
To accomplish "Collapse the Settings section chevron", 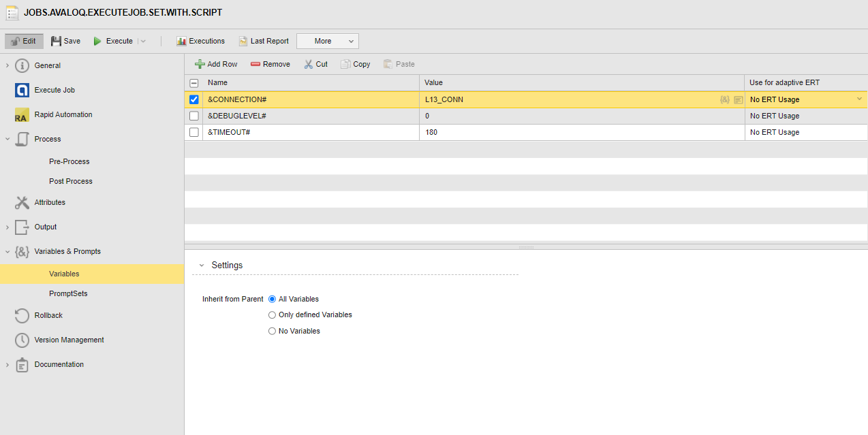I will tap(202, 265).
